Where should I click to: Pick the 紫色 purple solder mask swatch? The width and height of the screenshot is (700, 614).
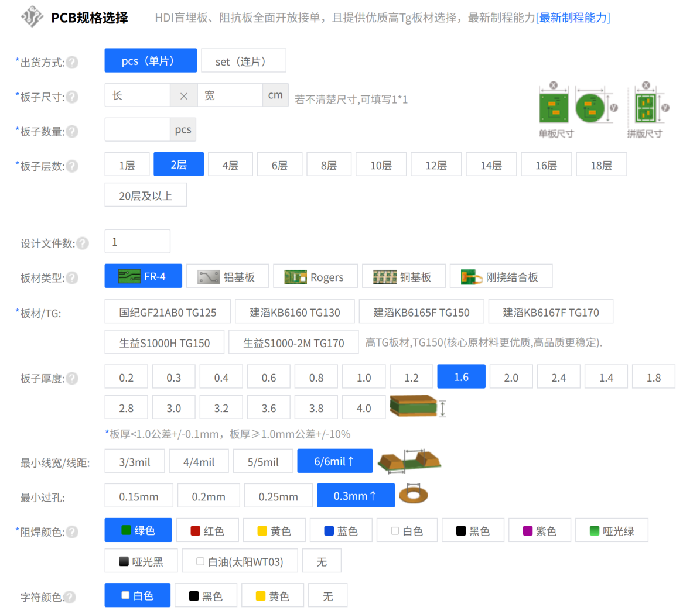[x=539, y=530]
